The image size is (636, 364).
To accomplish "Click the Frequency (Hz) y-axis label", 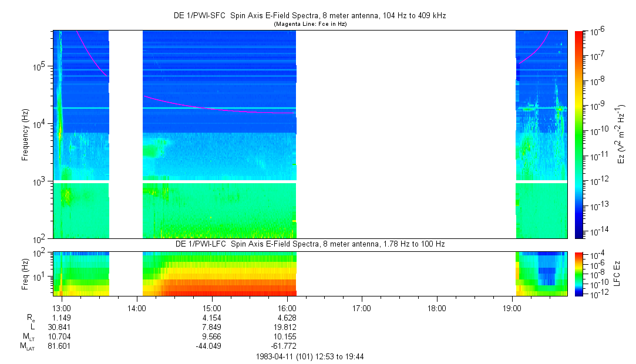I will (25, 134).
